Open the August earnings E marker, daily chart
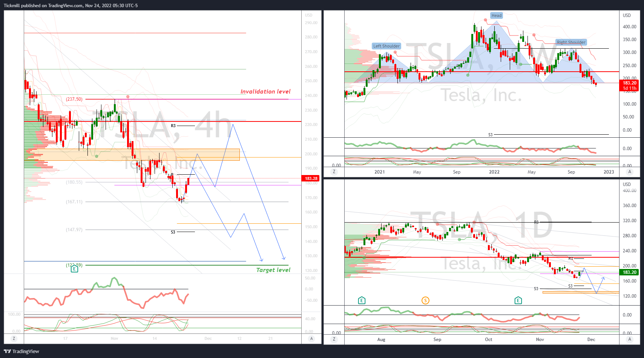 (362, 300)
